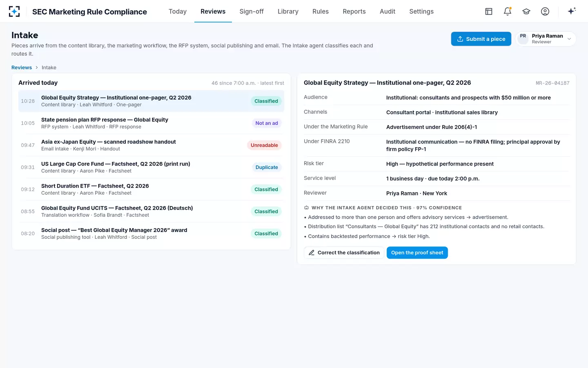Open the notifications bell
The width and height of the screenshot is (588, 368).
point(508,11)
